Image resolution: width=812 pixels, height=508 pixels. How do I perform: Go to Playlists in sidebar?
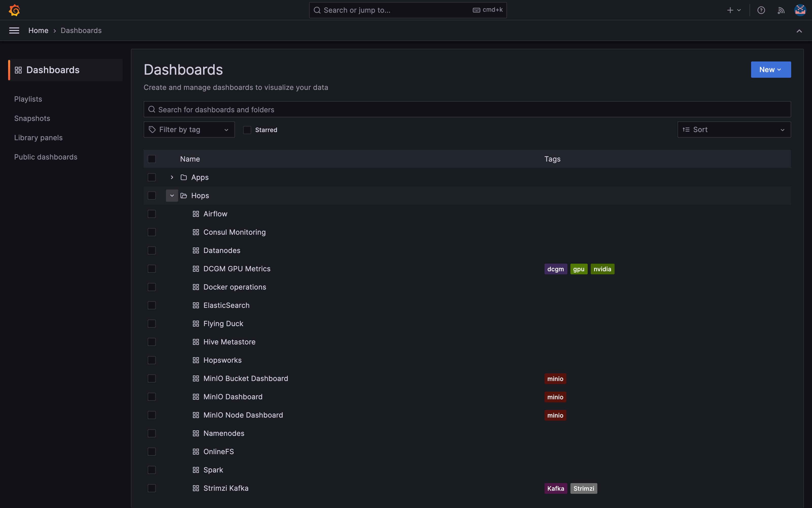point(28,99)
